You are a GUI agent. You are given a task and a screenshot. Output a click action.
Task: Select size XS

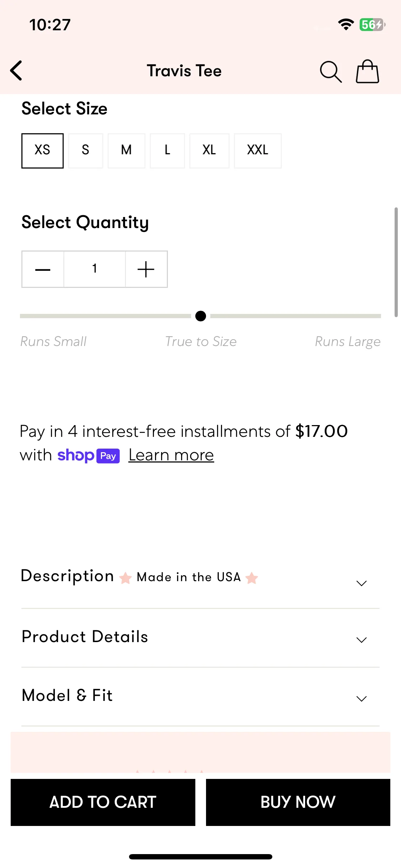tap(42, 151)
